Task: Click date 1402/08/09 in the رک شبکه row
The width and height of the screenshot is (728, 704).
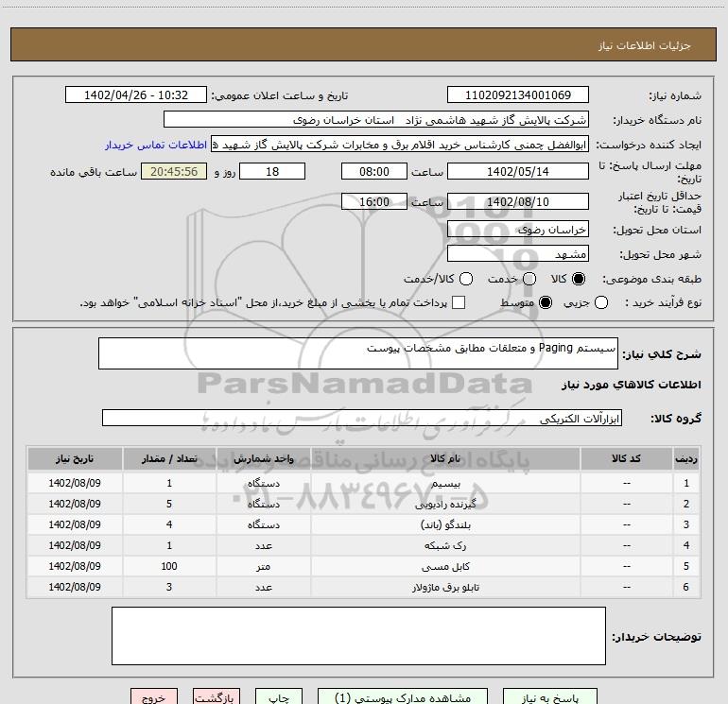Action: pyautogui.click(x=75, y=545)
